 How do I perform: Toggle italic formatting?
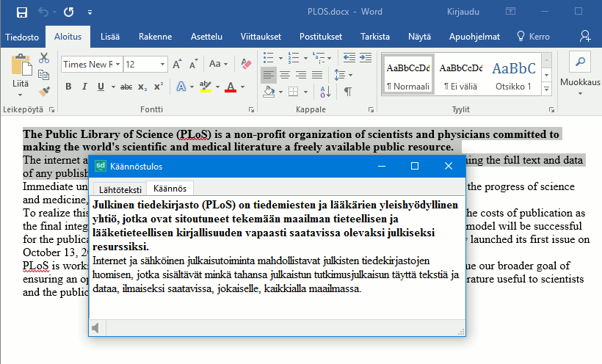point(84,87)
